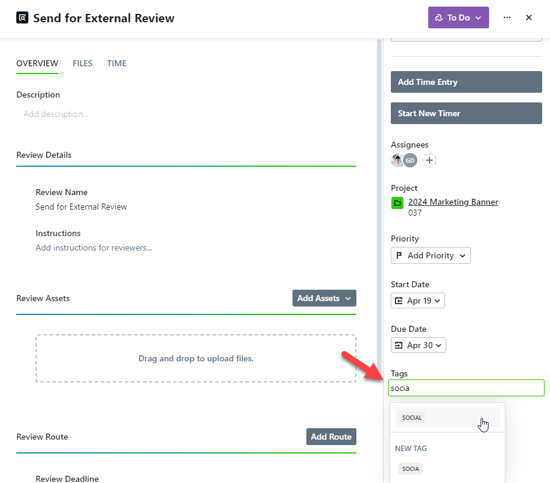Click the review task icon beside title
Screen dimensions: 550x483
[x=22, y=18]
